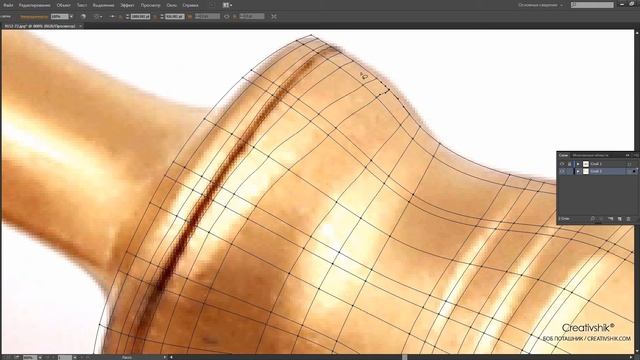Expand the highlighted layer's disclosure triangle
Screen dimensions: 640x360
click(x=578, y=171)
